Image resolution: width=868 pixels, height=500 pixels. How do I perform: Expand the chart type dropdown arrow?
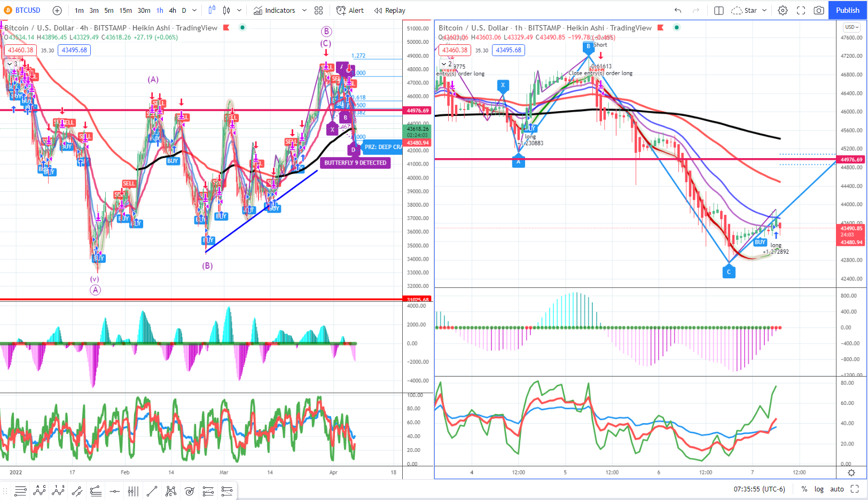pos(239,10)
